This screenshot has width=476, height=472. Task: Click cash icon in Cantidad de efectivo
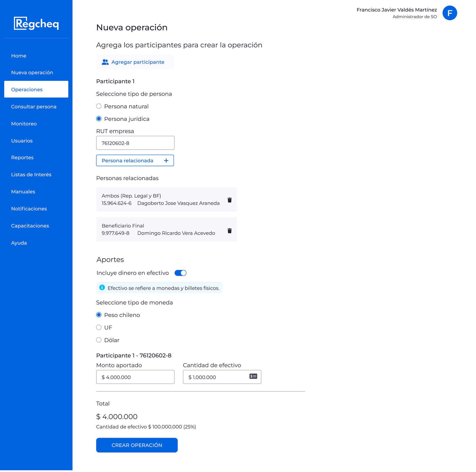(253, 376)
